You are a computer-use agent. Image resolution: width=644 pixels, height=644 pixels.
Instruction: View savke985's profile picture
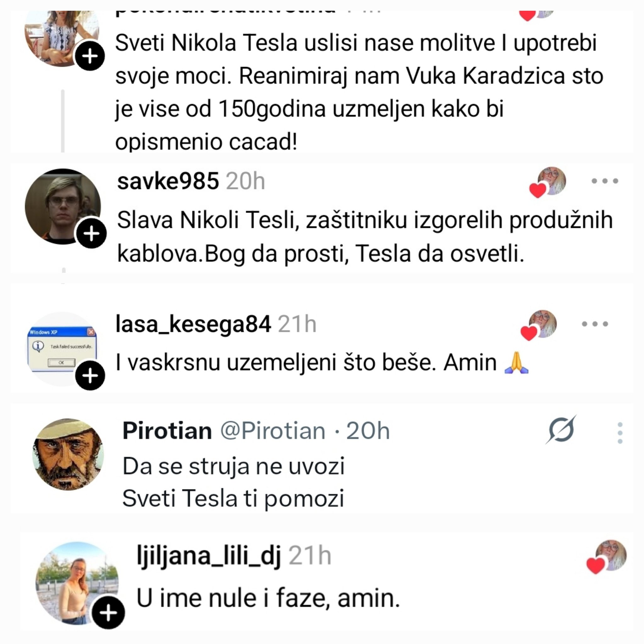point(62,206)
